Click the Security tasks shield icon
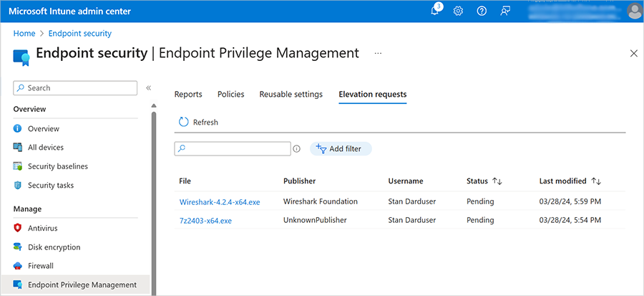Viewport: 644px width, 296px height. pos(17,186)
